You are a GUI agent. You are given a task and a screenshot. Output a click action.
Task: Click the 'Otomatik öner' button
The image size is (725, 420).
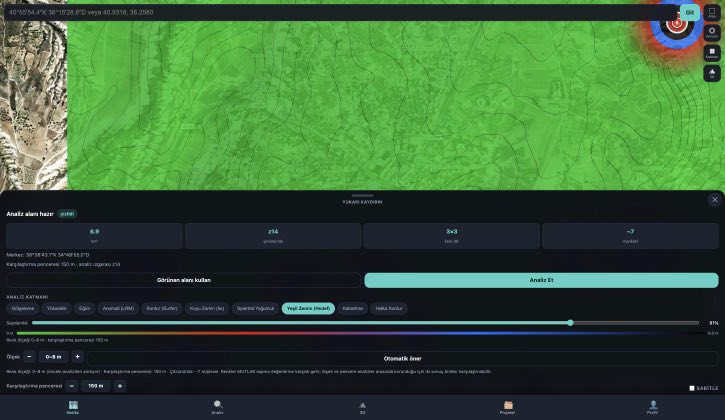point(402,358)
